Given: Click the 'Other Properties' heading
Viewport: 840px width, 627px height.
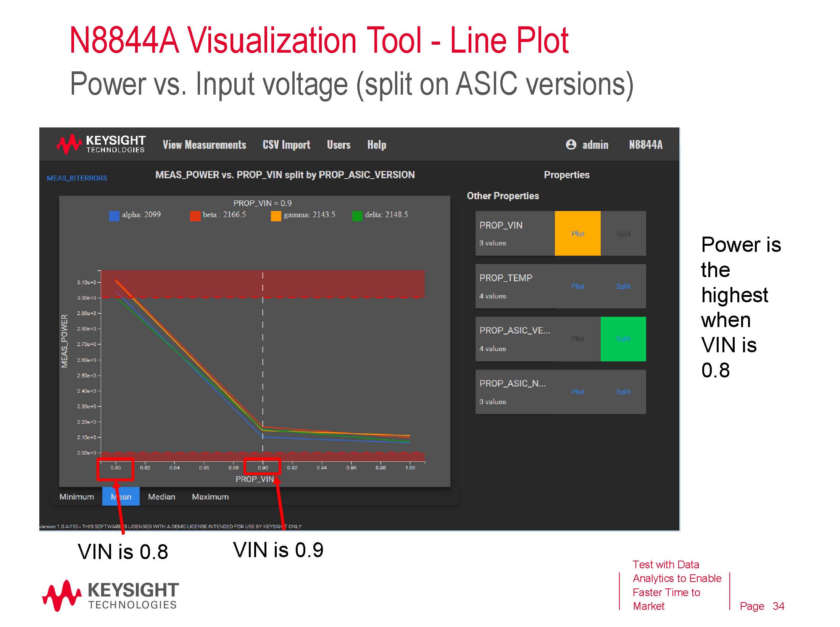Looking at the screenshot, I should [x=503, y=196].
